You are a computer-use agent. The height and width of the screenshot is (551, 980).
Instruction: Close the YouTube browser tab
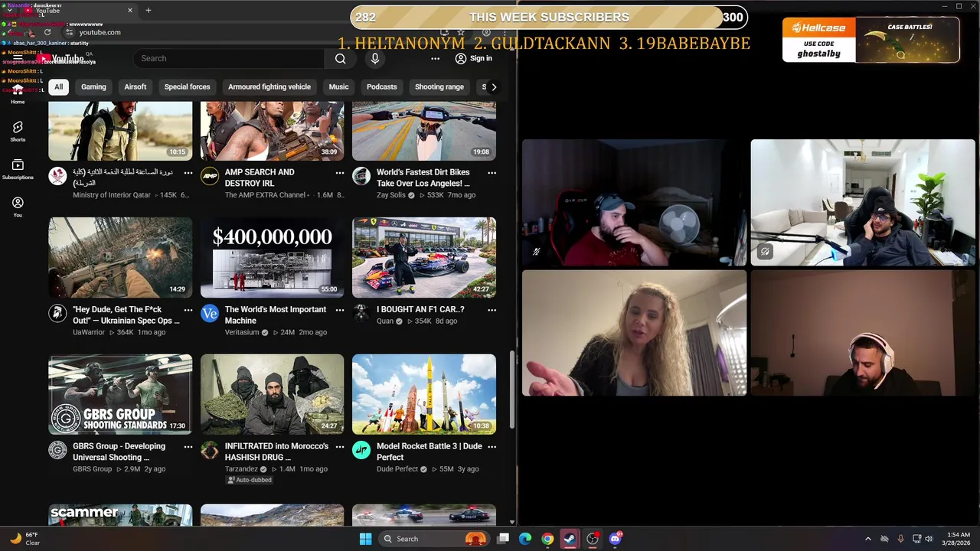(129, 11)
